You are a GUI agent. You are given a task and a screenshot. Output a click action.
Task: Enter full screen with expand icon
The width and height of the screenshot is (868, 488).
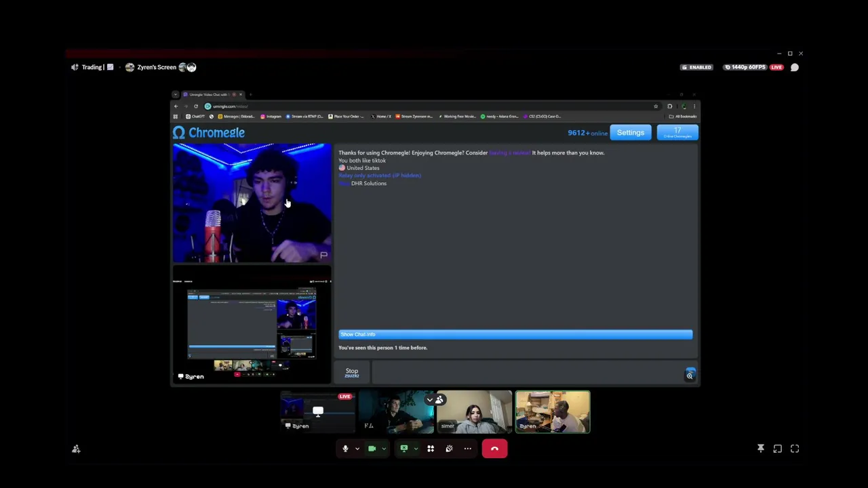(x=795, y=449)
